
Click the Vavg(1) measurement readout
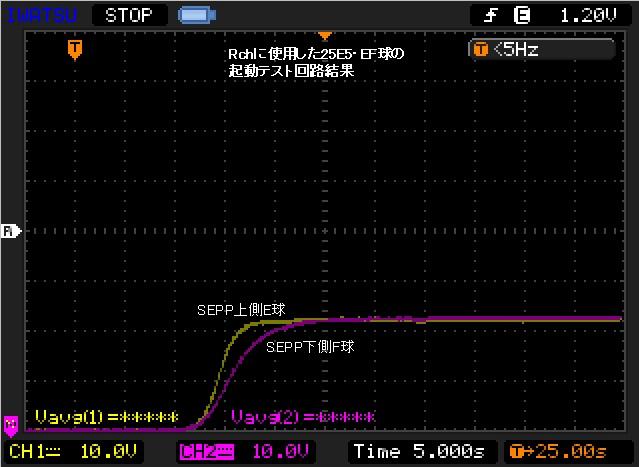[x=107, y=417]
